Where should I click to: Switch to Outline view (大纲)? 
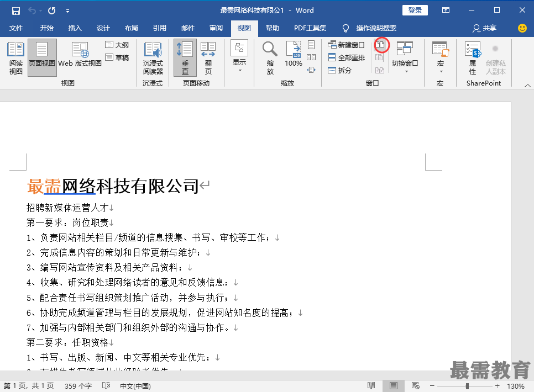click(117, 45)
